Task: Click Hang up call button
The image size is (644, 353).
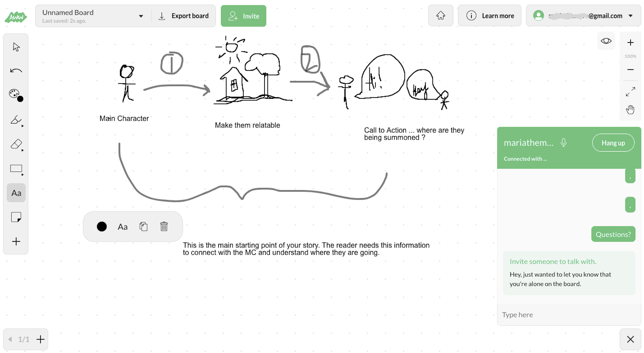Action: pos(613,142)
